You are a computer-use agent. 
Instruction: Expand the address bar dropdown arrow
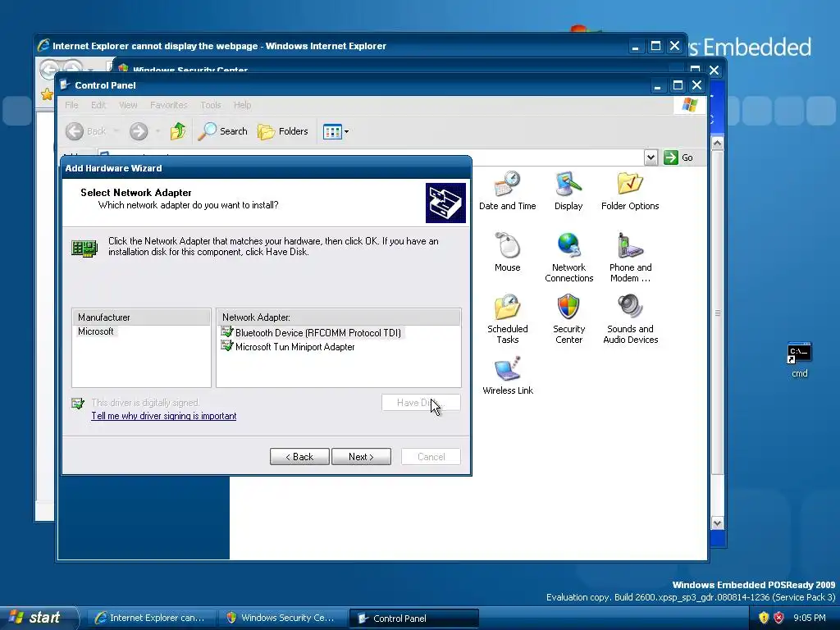pyautogui.click(x=651, y=157)
